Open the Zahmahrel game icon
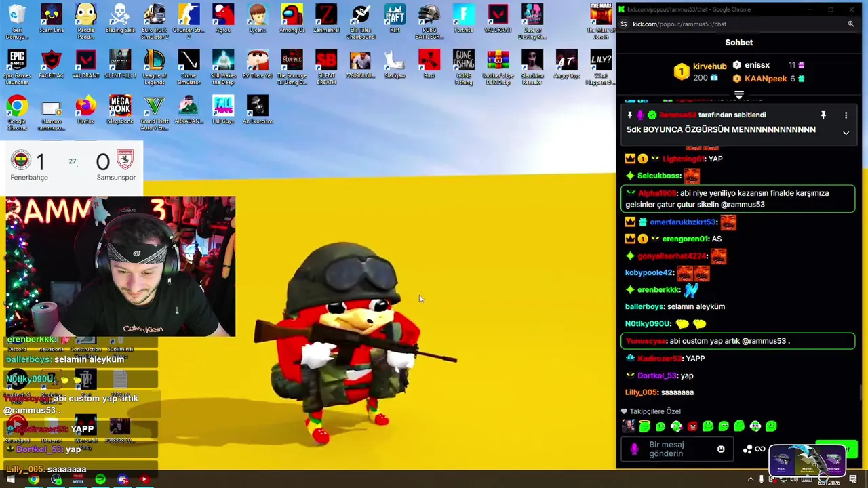868x488 pixels. (326, 19)
